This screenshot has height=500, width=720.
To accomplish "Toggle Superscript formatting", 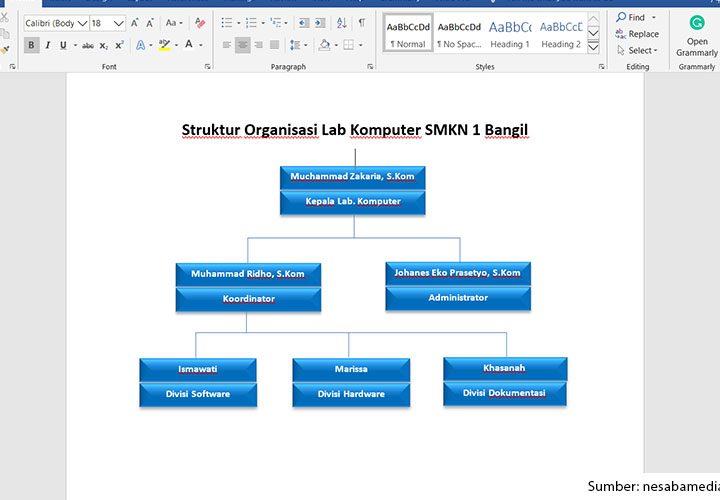I will (119, 45).
